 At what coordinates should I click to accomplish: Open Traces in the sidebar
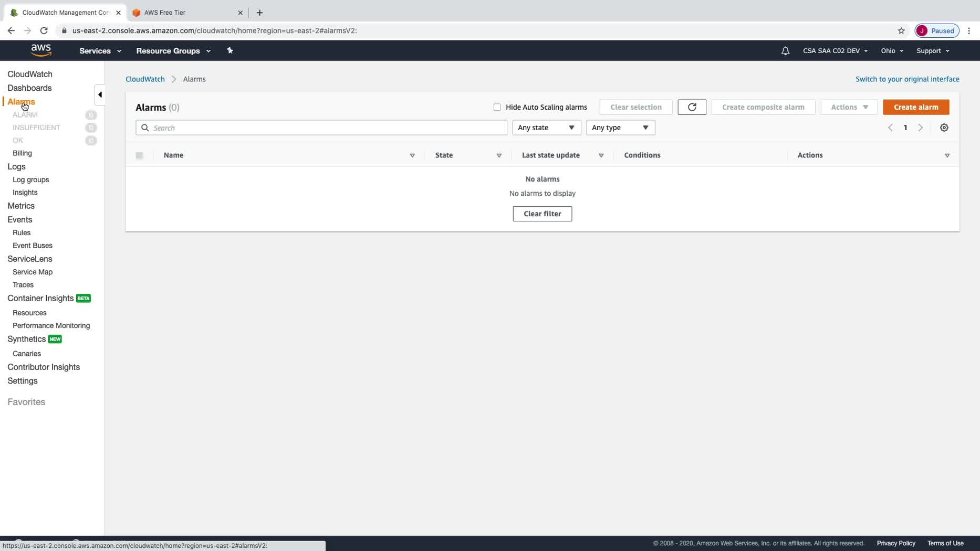pos(23,285)
